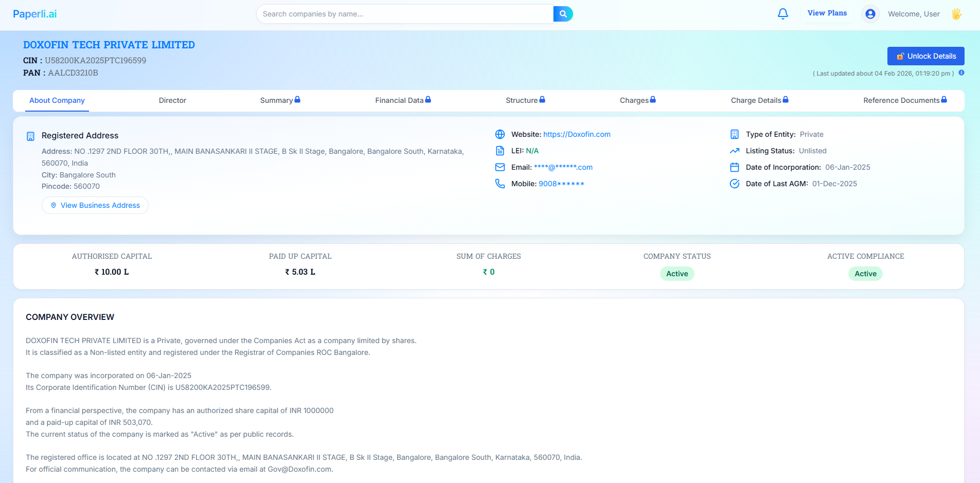Click the View Business Address button

tap(95, 205)
